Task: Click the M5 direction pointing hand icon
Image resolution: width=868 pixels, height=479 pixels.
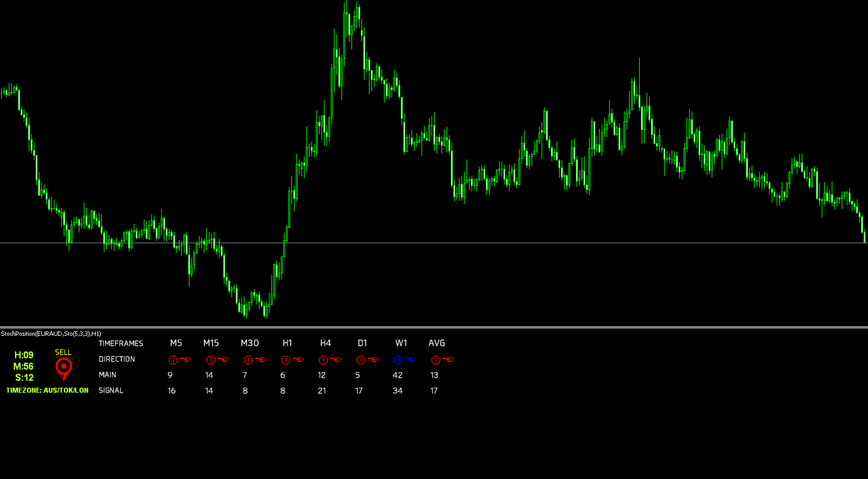Action: [186, 360]
